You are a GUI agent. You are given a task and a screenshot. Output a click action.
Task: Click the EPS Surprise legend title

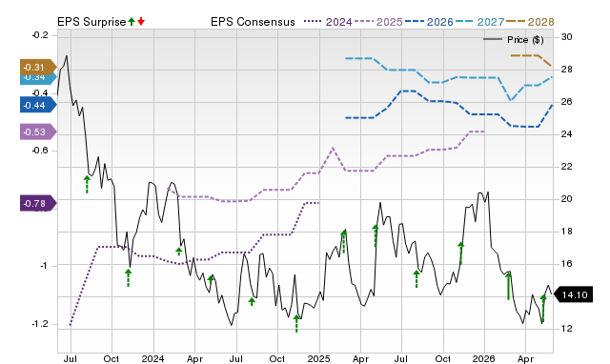[91, 22]
